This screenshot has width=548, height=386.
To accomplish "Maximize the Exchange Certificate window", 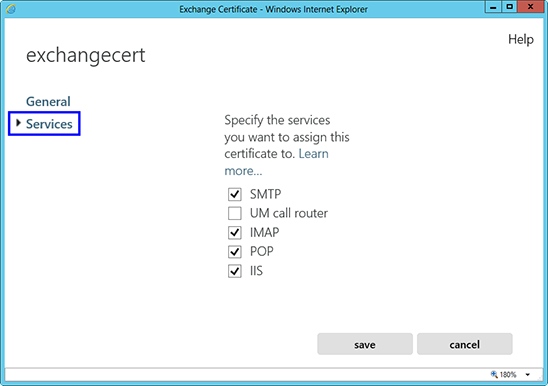I will (510, 7).
